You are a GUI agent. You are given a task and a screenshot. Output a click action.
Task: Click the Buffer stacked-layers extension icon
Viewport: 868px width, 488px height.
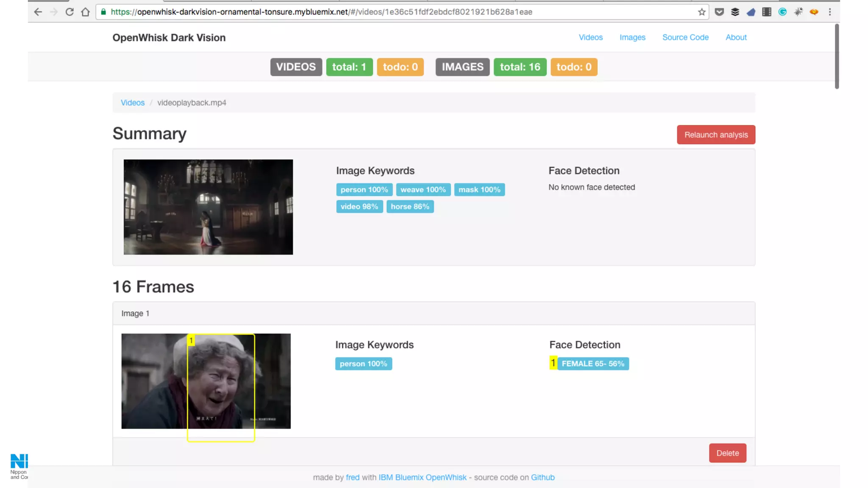pos(735,12)
